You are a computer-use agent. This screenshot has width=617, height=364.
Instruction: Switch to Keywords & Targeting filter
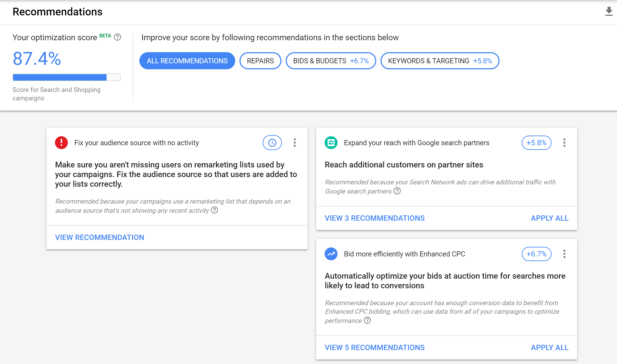(x=440, y=61)
